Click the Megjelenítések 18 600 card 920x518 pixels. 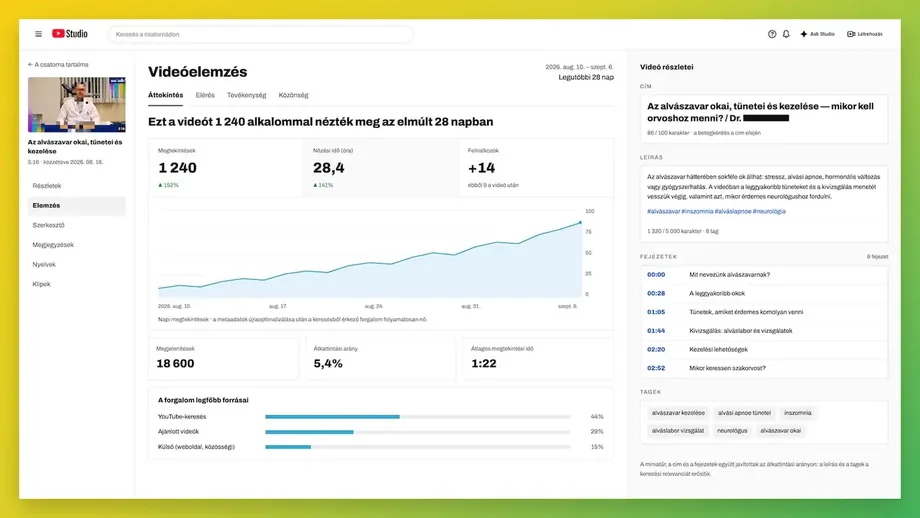pos(223,358)
